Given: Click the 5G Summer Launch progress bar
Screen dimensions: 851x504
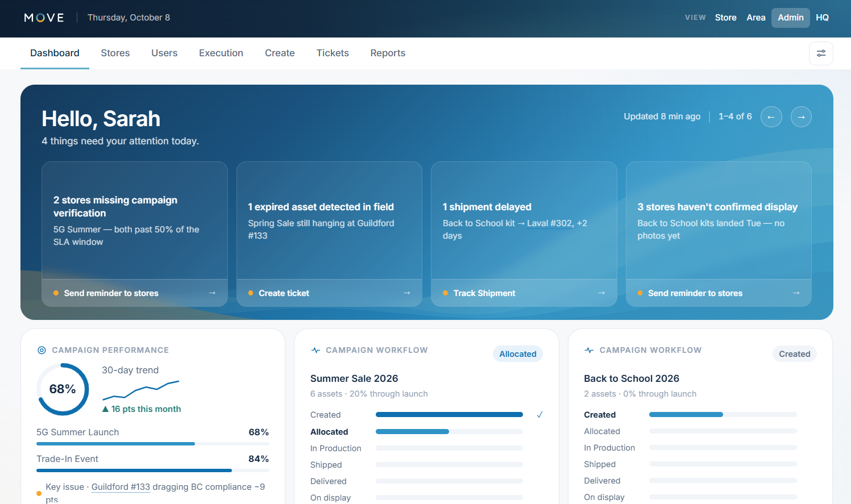Looking at the screenshot, I should click(153, 444).
